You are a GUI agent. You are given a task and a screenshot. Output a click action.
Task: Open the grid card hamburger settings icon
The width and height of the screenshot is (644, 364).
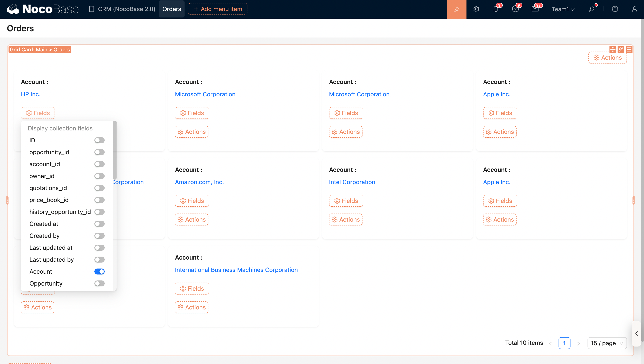click(629, 49)
